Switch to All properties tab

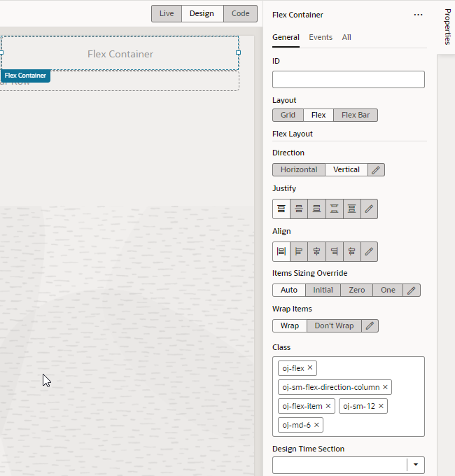click(346, 37)
